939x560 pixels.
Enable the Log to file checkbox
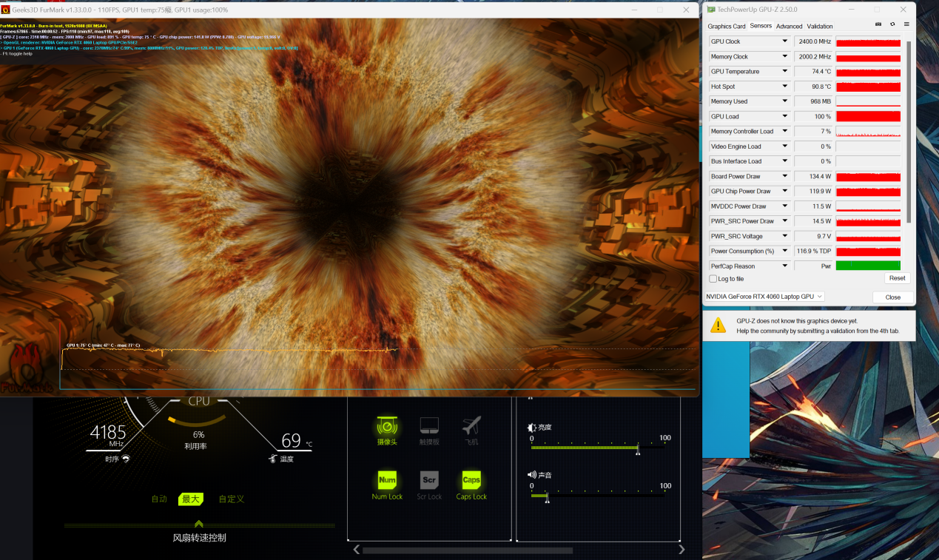click(x=713, y=279)
